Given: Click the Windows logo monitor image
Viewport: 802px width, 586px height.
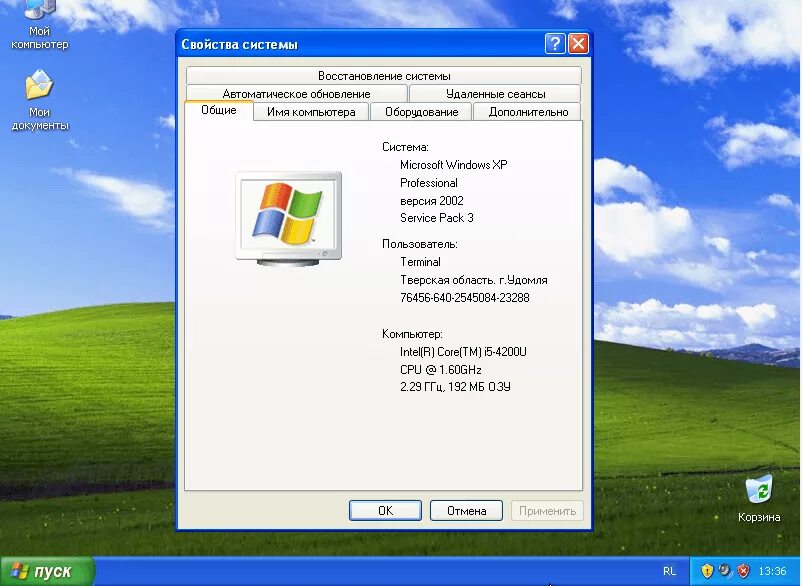Looking at the screenshot, I should click(288, 218).
